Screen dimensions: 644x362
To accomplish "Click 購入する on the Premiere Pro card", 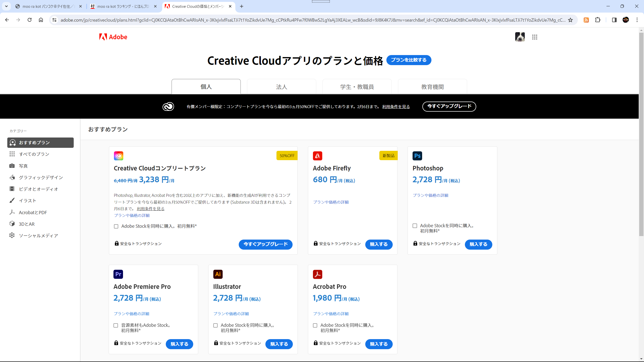I will pyautogui.click(x=179, y=344).
